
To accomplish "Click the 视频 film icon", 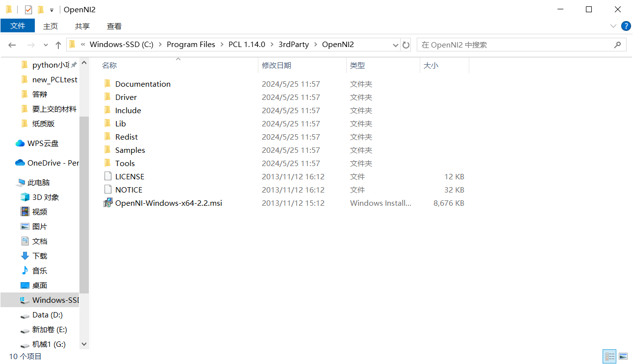I will pos(25,212).
